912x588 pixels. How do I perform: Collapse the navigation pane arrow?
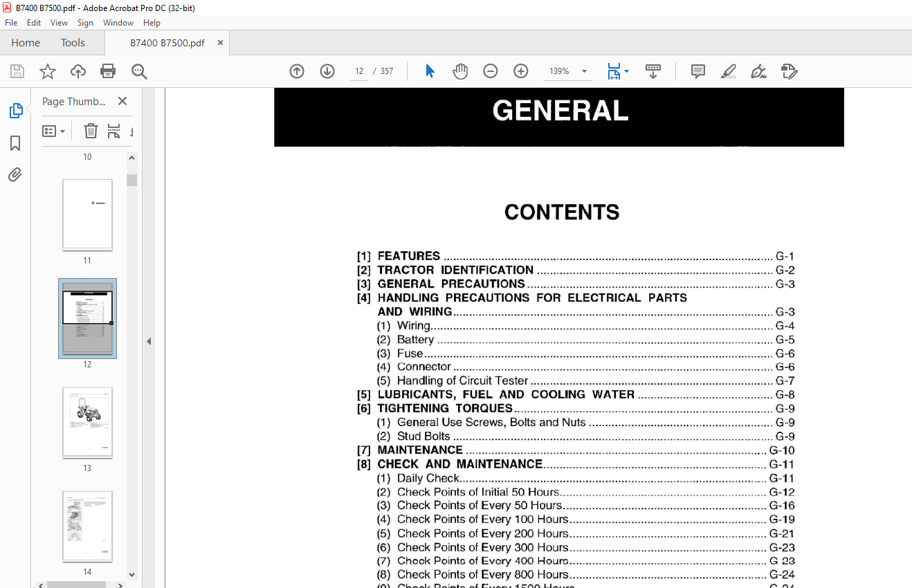[149, 341]
